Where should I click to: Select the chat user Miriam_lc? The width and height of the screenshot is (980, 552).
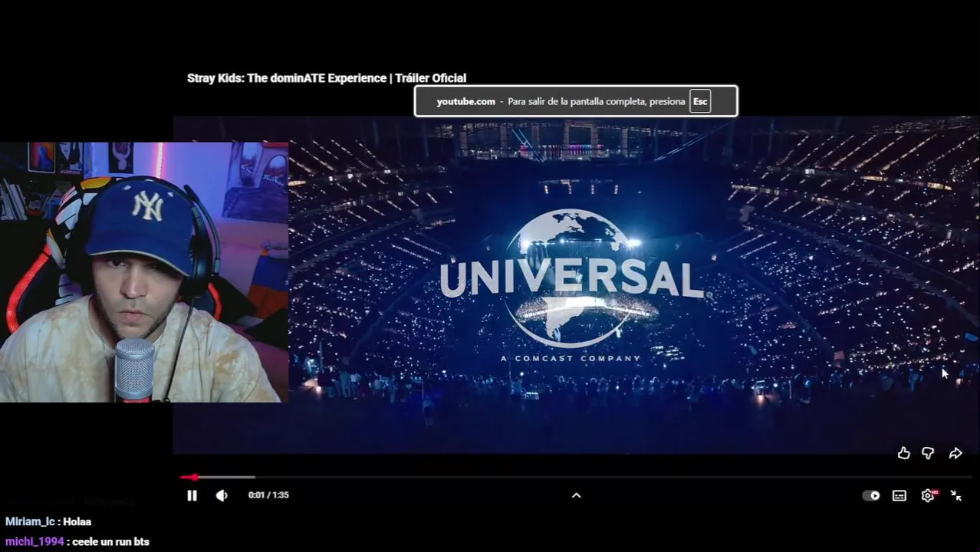coord(30,521)
